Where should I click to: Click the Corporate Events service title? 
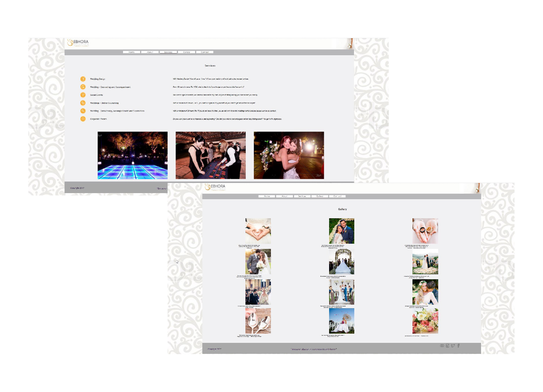(98, 119)
